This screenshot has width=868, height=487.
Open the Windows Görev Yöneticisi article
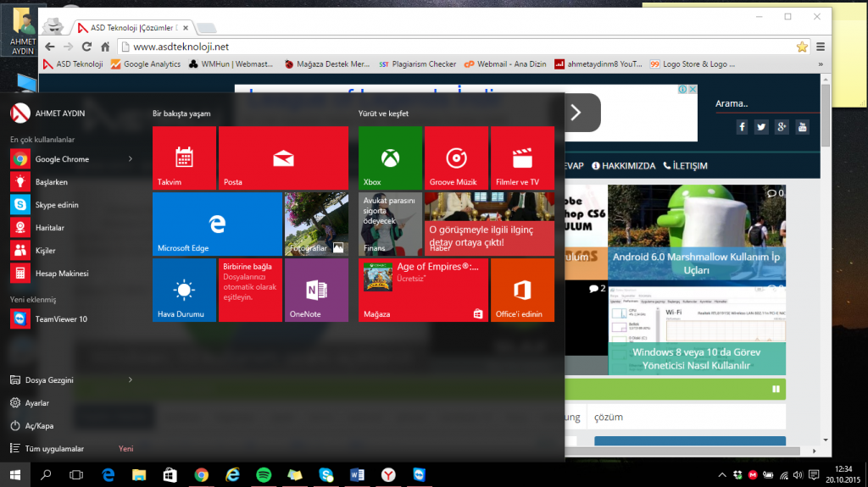point(697,329)
